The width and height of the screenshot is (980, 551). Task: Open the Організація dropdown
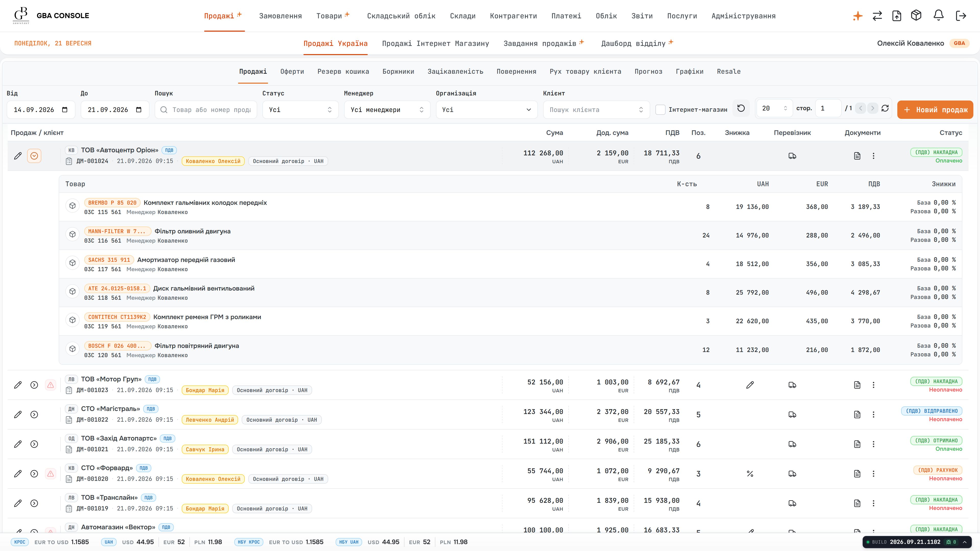(x=487, y=109)
